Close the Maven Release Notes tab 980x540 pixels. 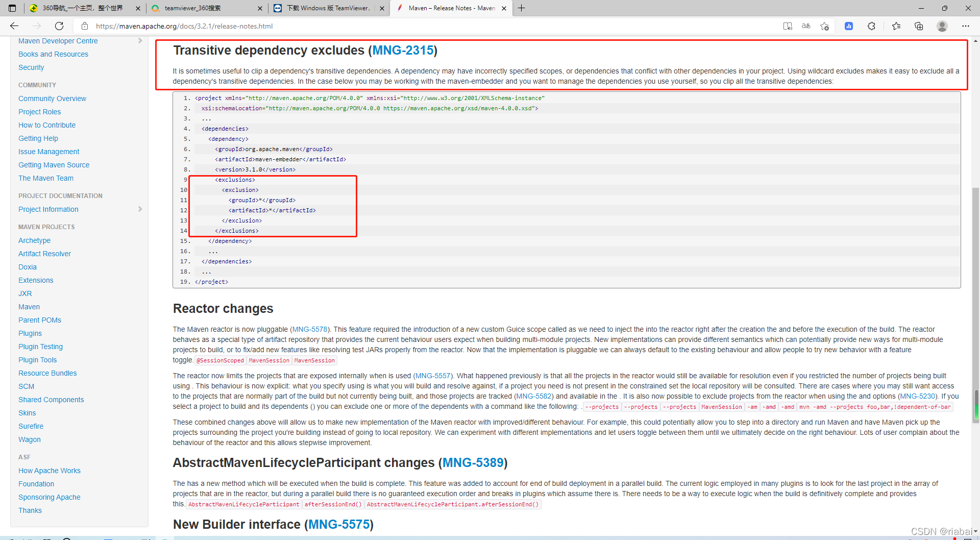click(x=504, y=8)
